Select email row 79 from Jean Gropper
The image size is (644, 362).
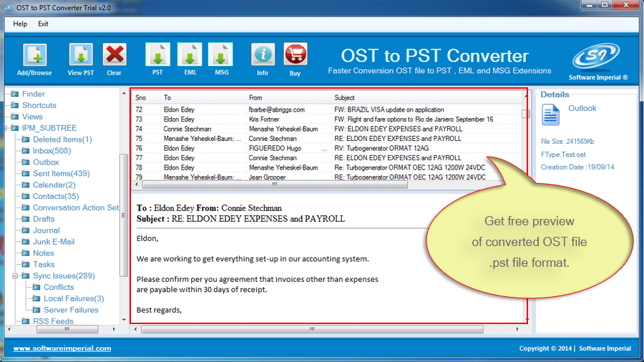click(327, 177)
